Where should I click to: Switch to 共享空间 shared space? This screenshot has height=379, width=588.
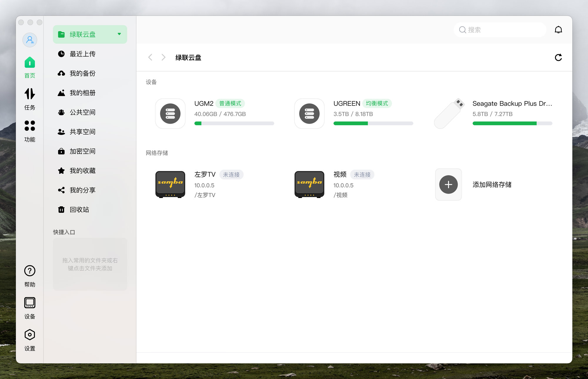83,132
